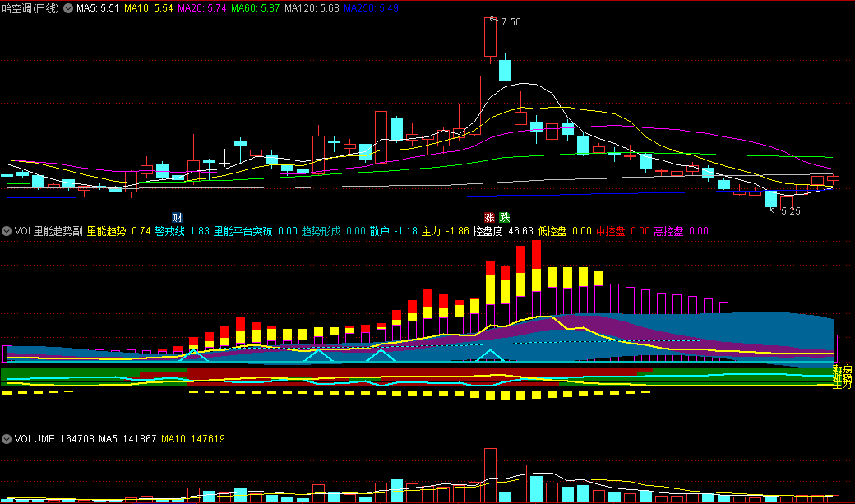Click the VOL量能趋势副 indicator name
This screenshot has height=504, width=855.
[x=49, y=231]
